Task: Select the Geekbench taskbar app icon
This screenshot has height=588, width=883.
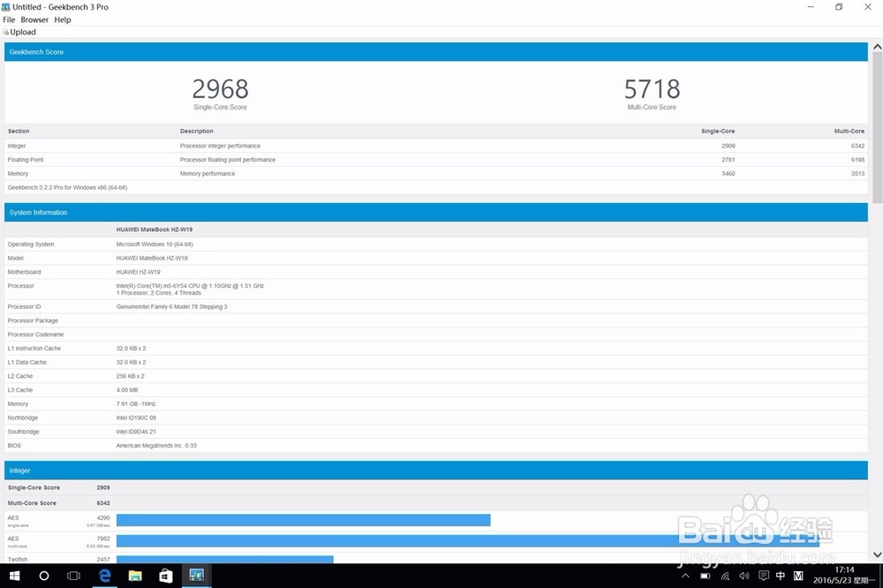Action: click(196, 576)
